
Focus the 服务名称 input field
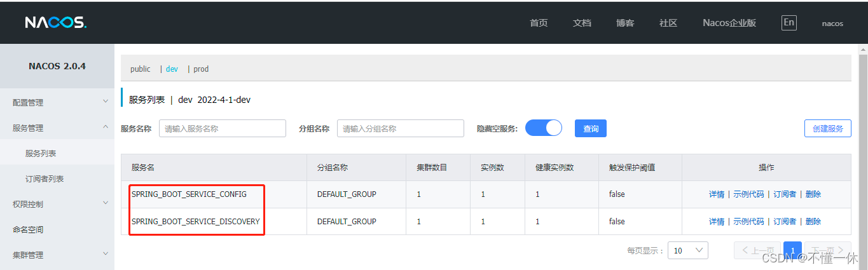tap(223, 128)
